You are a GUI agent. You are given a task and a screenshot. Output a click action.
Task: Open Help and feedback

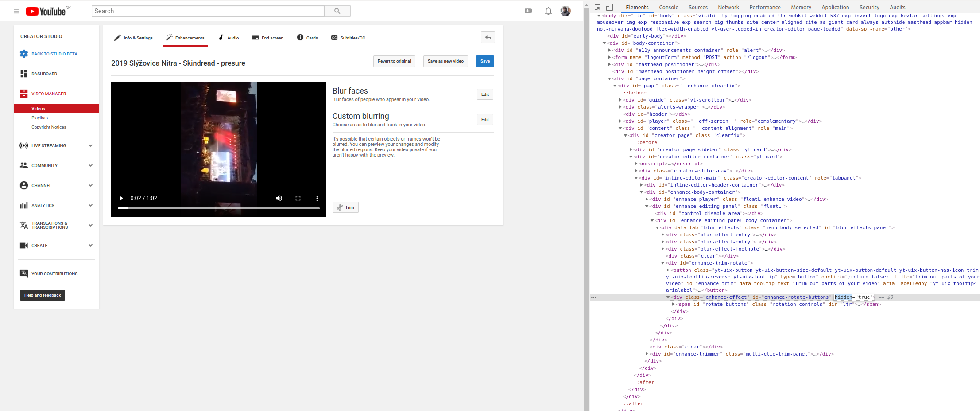43,295
